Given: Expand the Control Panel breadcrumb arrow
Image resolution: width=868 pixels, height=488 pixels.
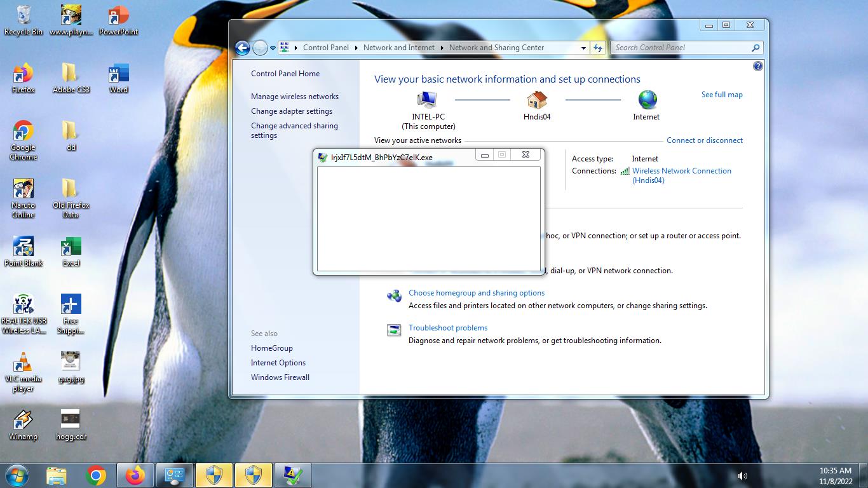Looking at the screenshot, I should coord(356,48).
